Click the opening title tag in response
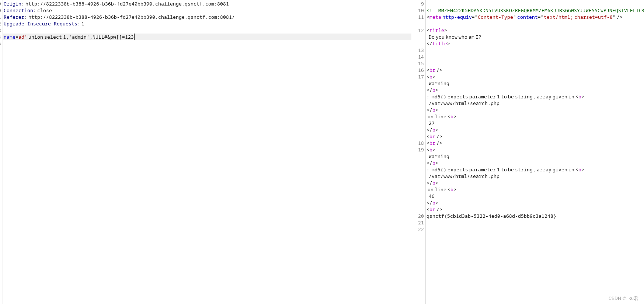The image size is (644, 304). click(437, 31)
